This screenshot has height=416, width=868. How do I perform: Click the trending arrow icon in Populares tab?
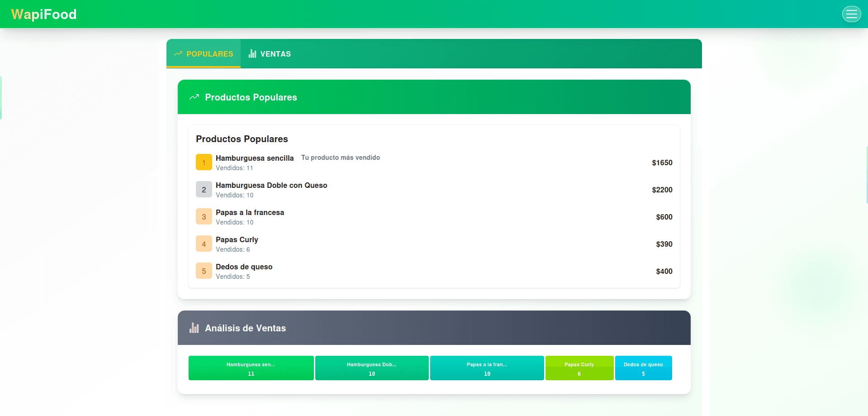click(178, 54)
